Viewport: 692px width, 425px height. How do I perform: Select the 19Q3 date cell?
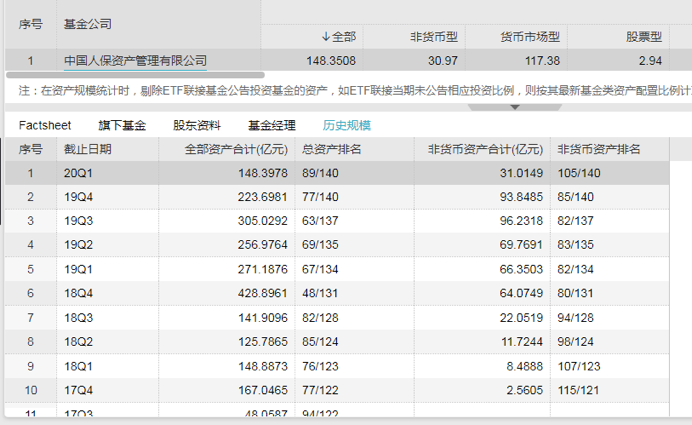(x=78, y=221)
